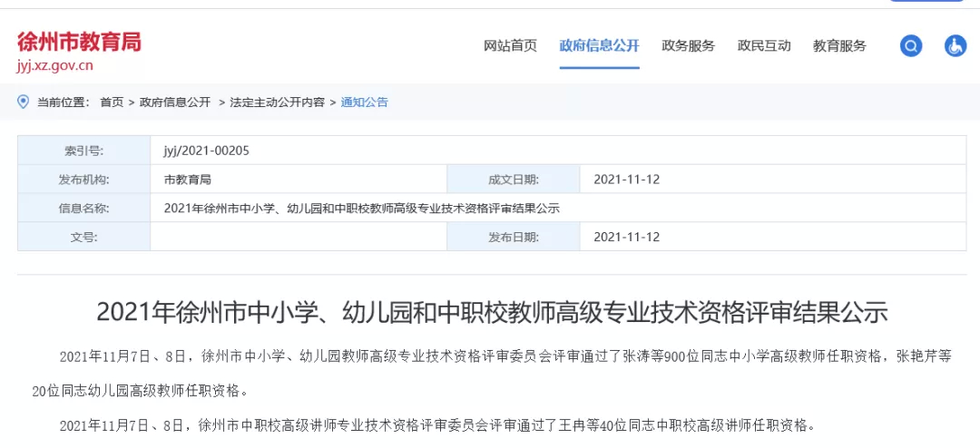This screenshot has width=980, height=448.
Task: Select the 信息名称 title text in table
Action: pyautogui.click(x=361, y=209)
